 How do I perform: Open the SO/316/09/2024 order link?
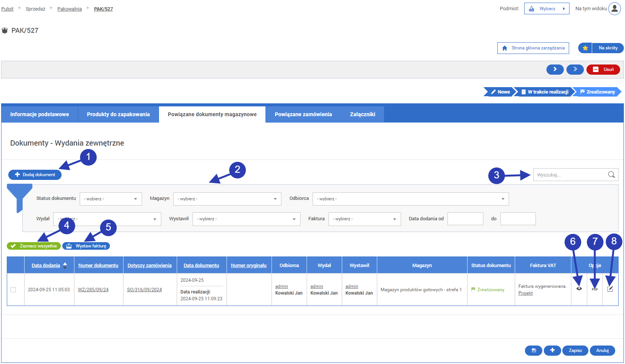pyautogui.click(x=144, y=290)
